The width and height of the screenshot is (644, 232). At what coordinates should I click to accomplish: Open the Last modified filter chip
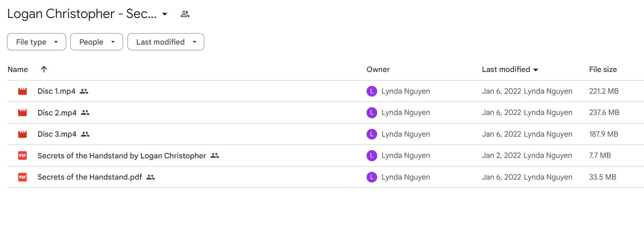(166, 42)
